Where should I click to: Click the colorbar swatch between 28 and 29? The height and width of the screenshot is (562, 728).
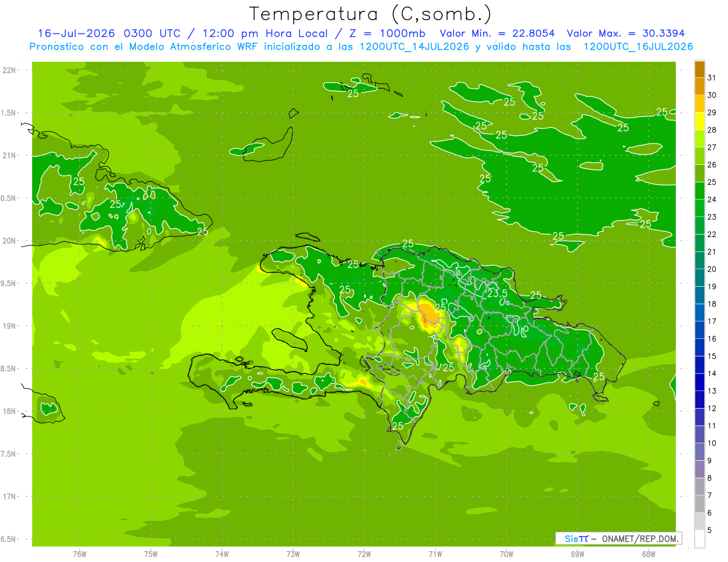coord(699,121)
